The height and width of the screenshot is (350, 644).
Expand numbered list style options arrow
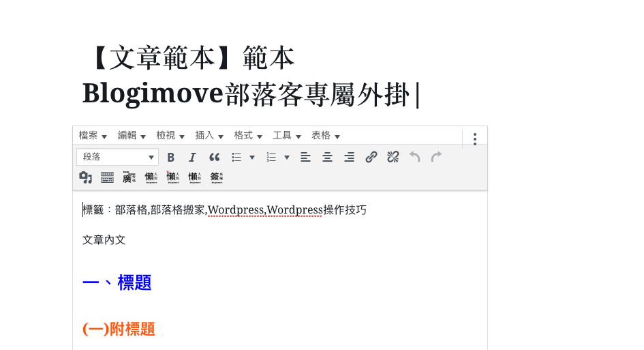pos(287,157)
